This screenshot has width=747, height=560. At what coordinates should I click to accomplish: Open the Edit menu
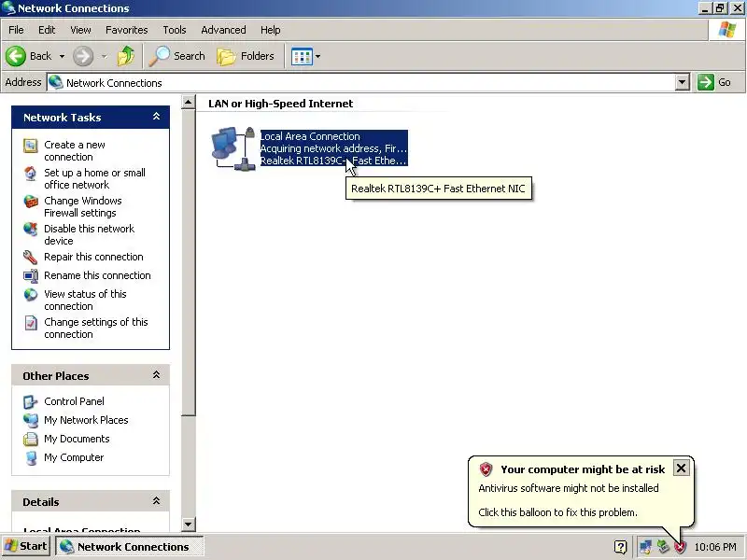47,30
